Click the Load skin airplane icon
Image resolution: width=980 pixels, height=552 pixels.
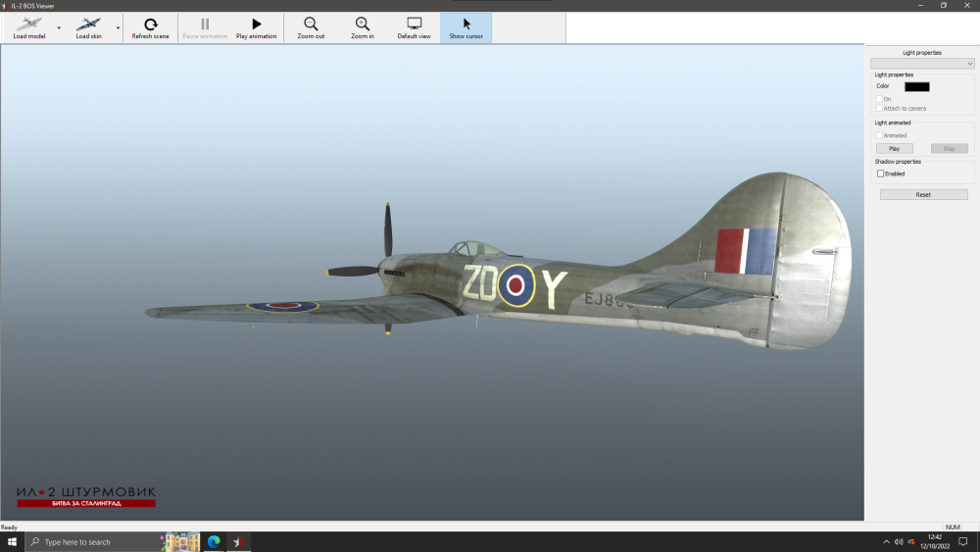pos(89,25)
